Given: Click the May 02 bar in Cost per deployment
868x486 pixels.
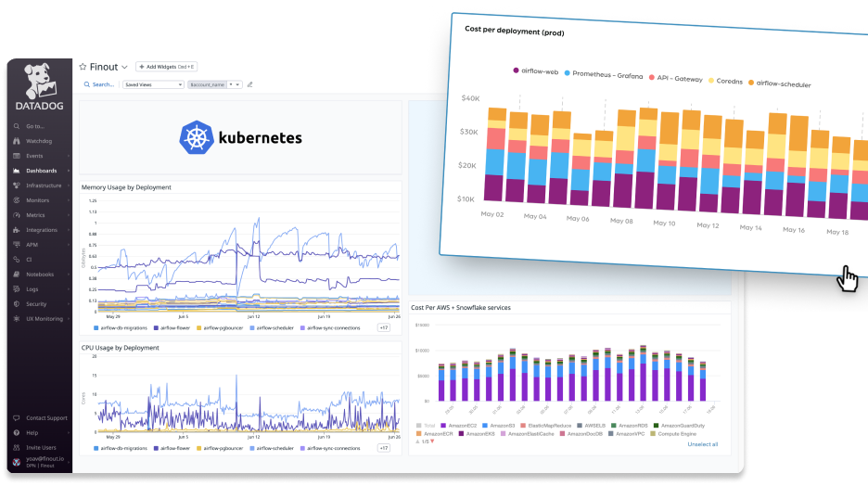Looking at the screenshot, I should pos(494,155).
